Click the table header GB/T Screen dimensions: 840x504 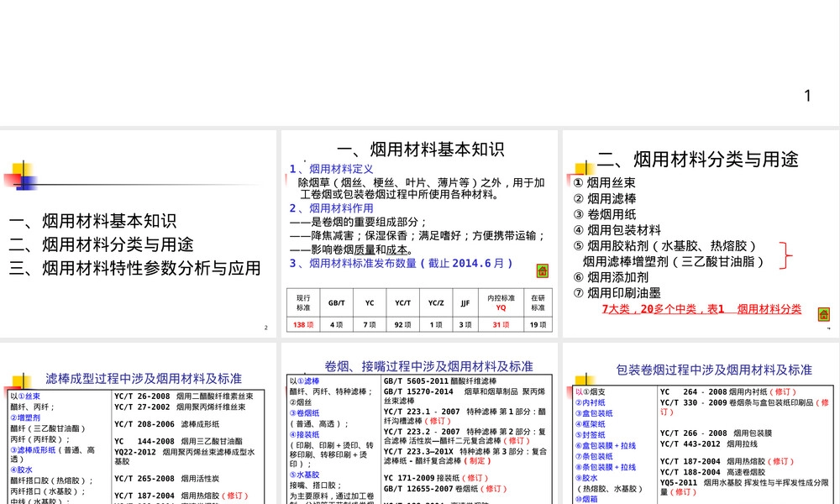pyautogui.click(x=337, y=302)
